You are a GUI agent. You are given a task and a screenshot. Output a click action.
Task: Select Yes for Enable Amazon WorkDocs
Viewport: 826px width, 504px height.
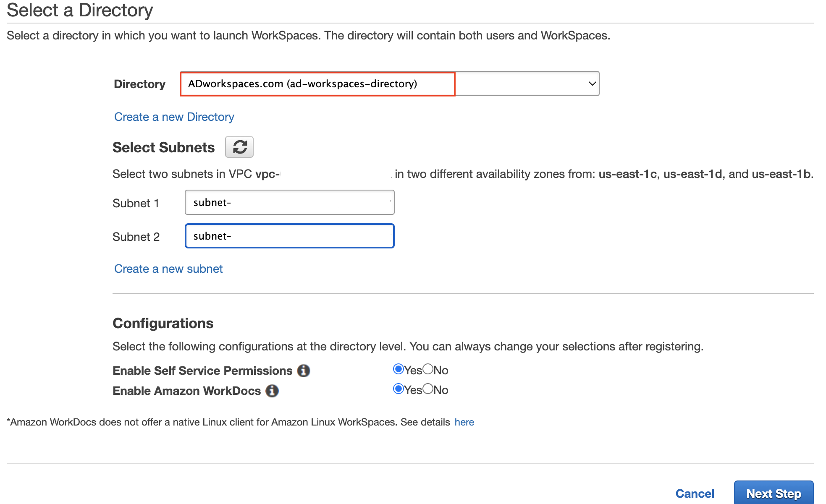point(398,389)
